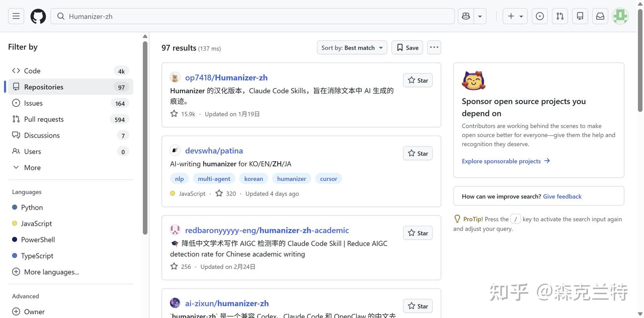
Task: Select the Code filter
Action: [x=71, y=71]
